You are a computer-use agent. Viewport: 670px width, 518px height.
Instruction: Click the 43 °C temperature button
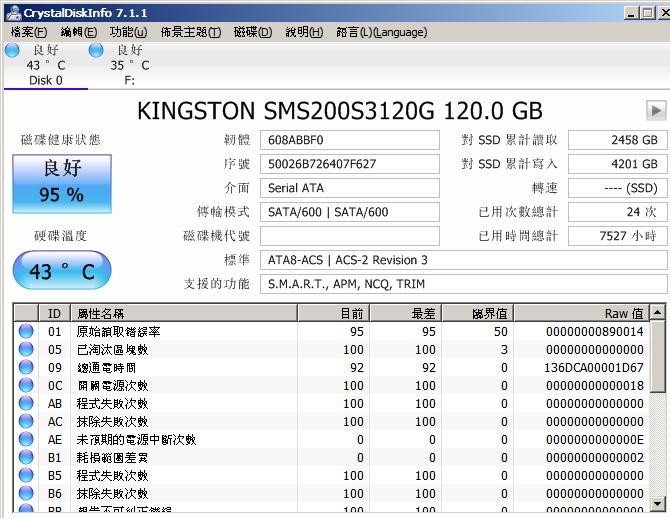62,271
